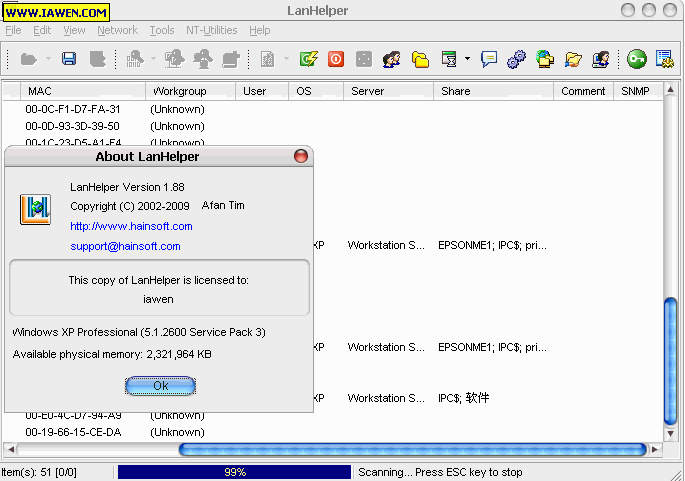This screenshot has width=685, height=481.
Task: Click the Save icon in toolbar
Action: point(69,59)
